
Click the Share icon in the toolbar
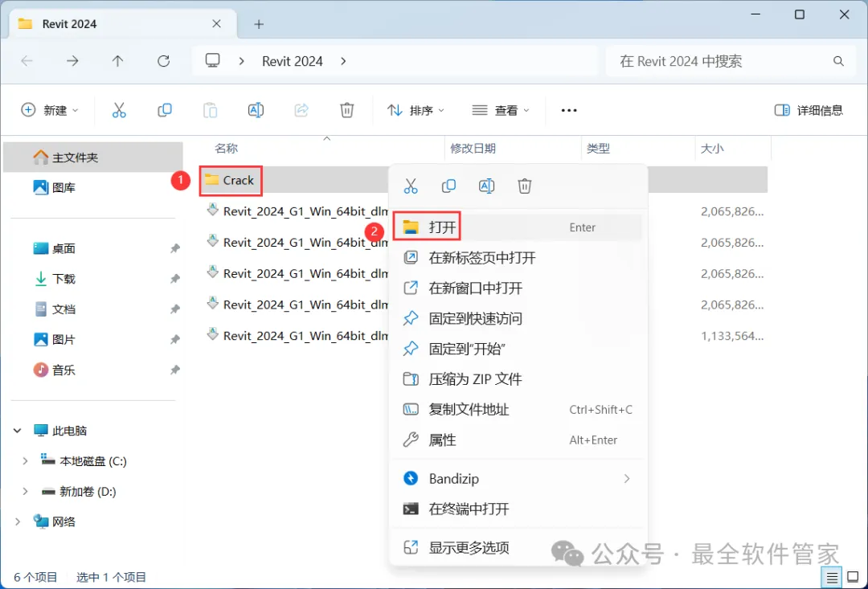(301, 110)
